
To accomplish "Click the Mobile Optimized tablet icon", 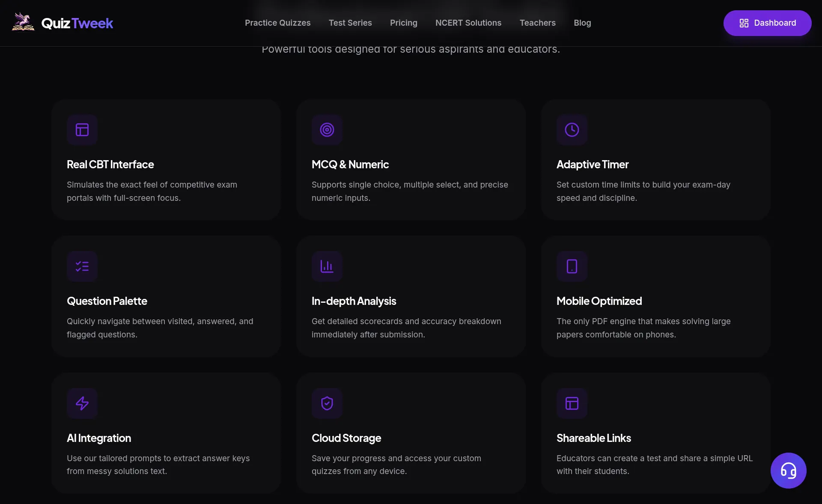I will point(572,266).
